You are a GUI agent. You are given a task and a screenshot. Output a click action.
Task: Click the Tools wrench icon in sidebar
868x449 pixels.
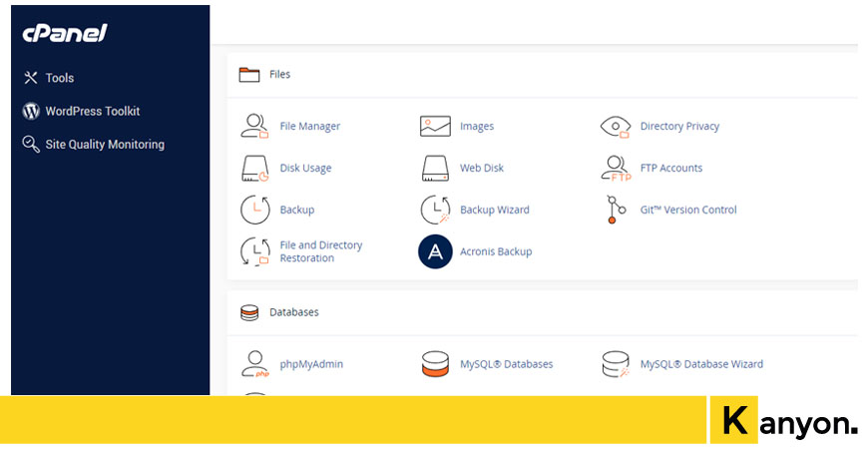31,78
